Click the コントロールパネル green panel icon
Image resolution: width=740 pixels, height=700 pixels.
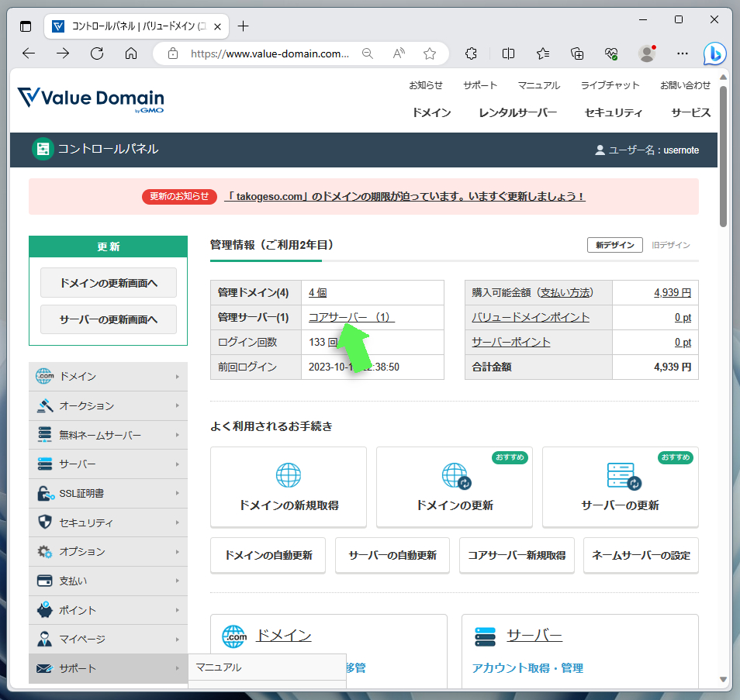pyautogui.click(x=43, y=149)
